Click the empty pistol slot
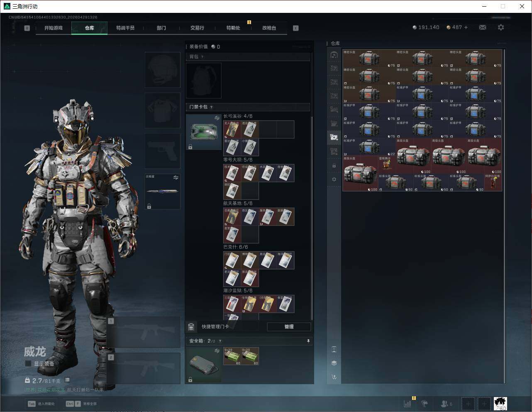Image resolution: width=532 pixels, height=412 pixels. pyautogui.click(x=162, y=151)
